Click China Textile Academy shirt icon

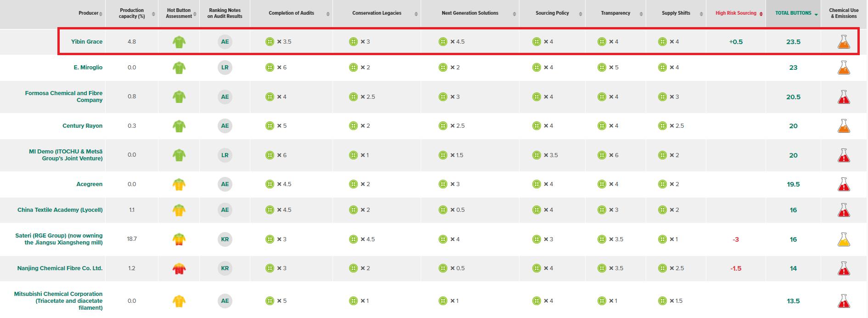(x=179, y=210)
